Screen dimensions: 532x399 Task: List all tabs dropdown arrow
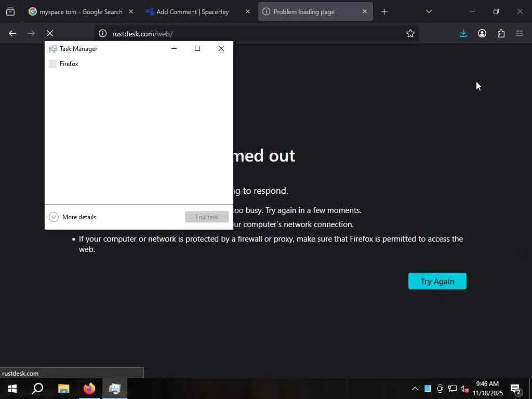pos(429,12)
